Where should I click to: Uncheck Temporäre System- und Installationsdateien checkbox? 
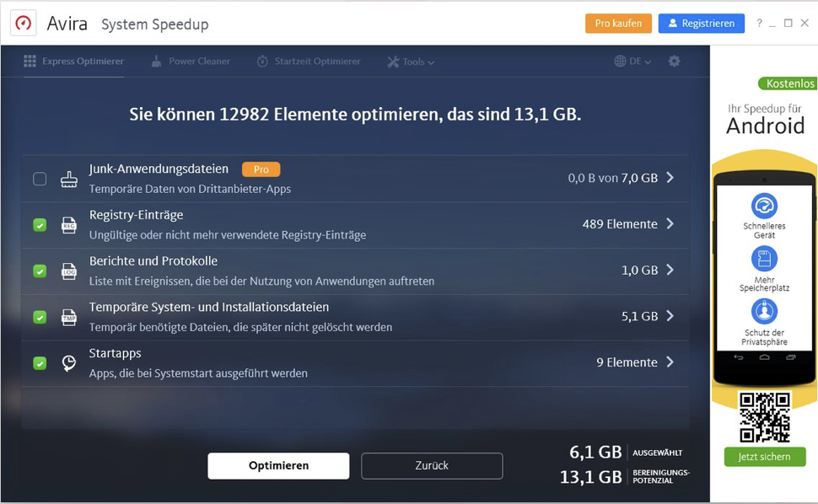coord(40,317)
